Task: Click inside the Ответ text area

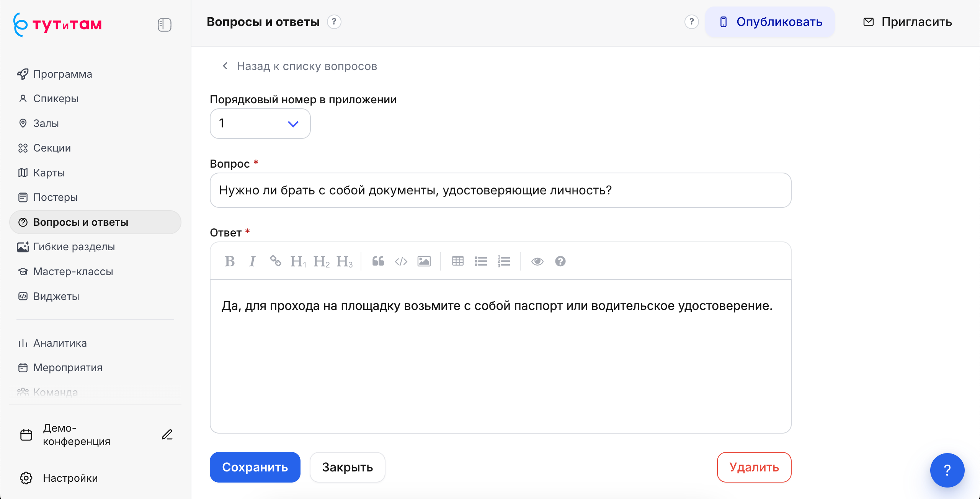Action: [x=500, y=356]
